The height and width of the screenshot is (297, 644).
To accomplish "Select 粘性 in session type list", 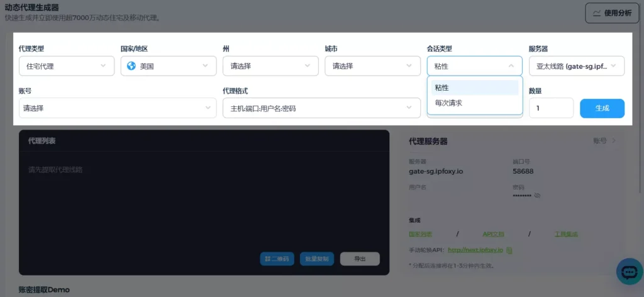I will tap(474, 87).
